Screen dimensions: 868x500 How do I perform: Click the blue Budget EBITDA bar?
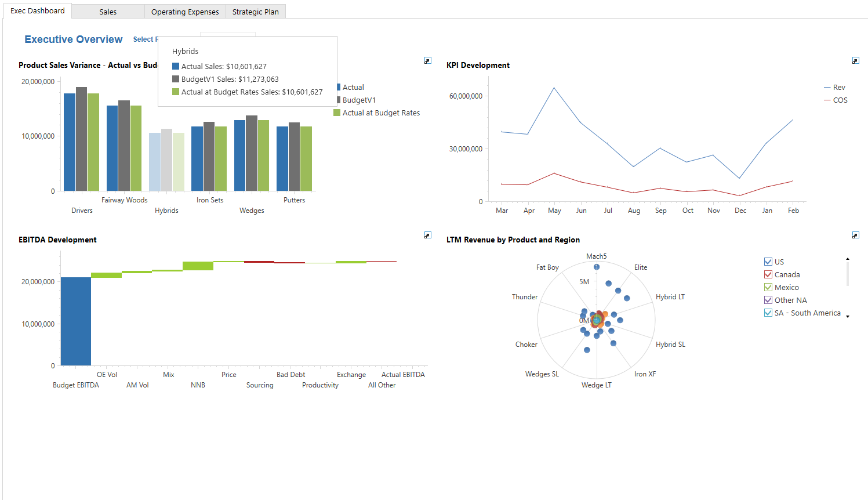(x=76, y=321)
